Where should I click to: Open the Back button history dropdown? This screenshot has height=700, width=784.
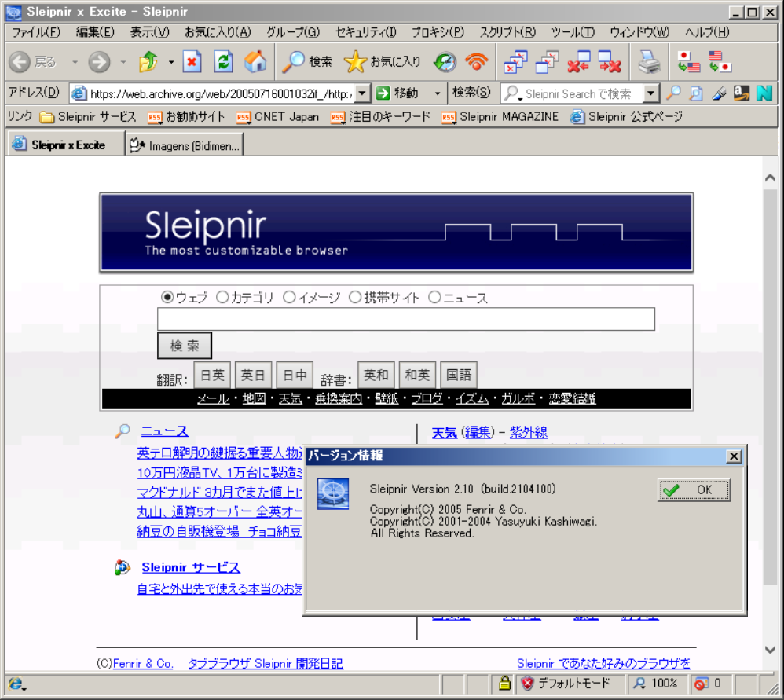pos(75,63)
